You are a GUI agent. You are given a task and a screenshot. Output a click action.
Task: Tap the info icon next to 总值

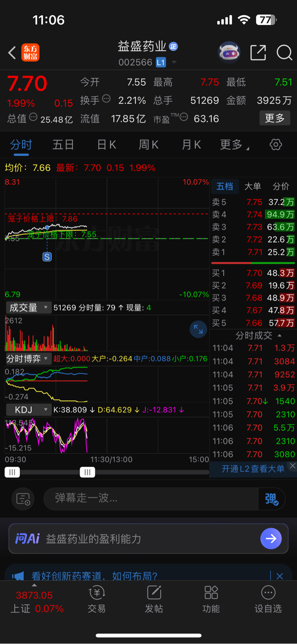pyautogui.click(x=33, y=117)
